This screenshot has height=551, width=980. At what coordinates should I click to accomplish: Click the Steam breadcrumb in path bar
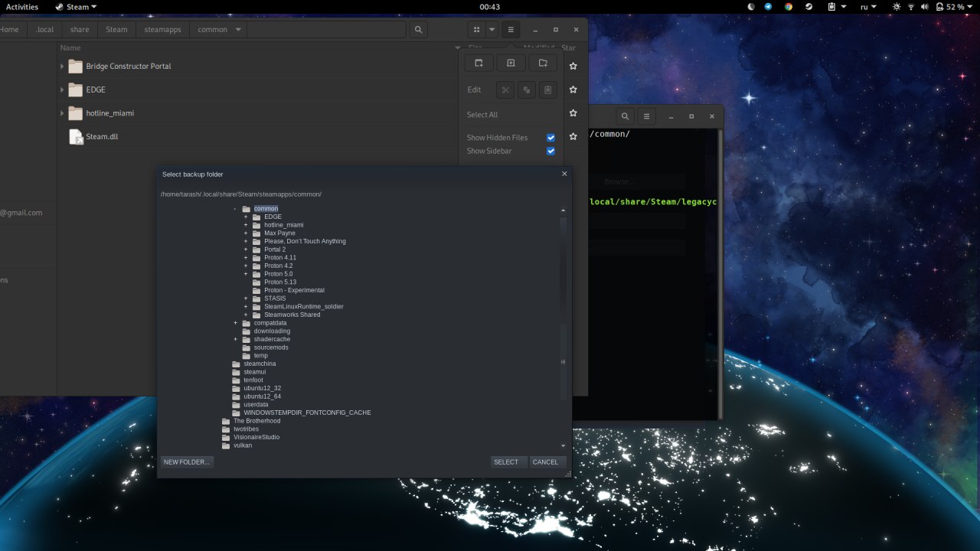coord(116,30)
